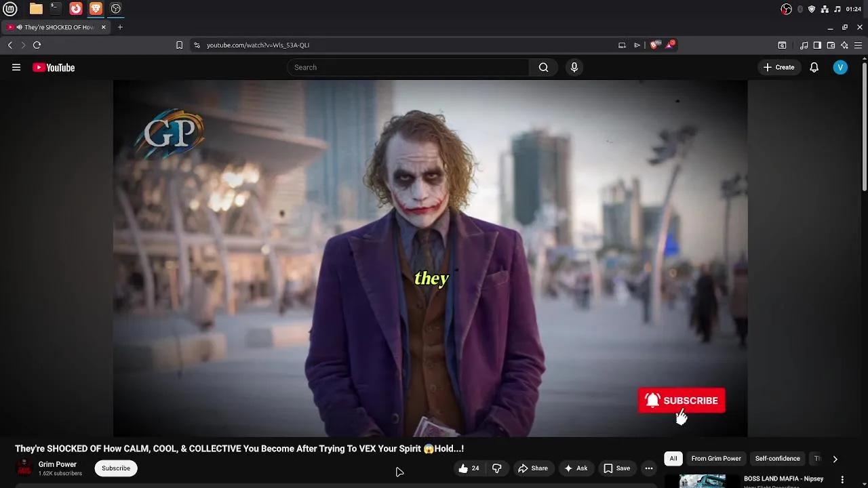
Task: Click the clock showing 01:24
Action: 854,9
